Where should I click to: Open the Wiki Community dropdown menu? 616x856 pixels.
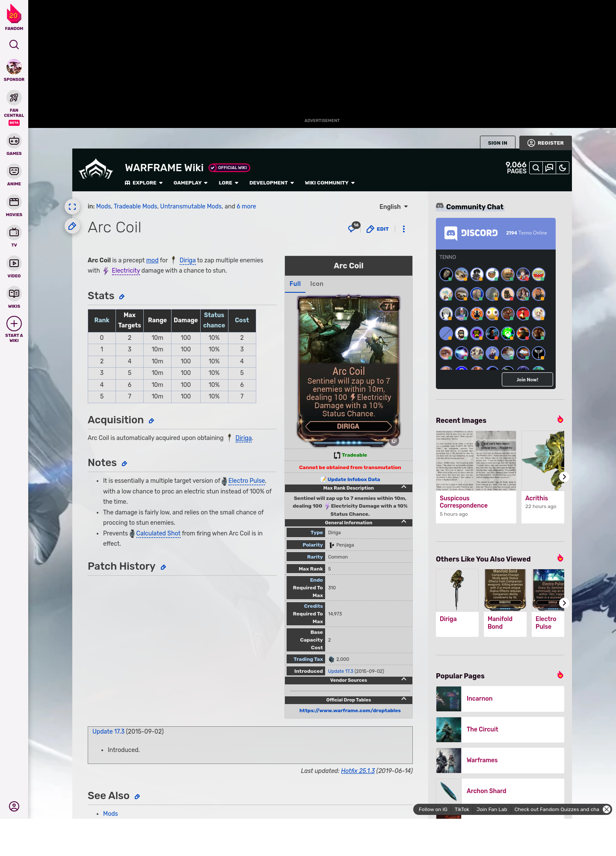point(330,183)
